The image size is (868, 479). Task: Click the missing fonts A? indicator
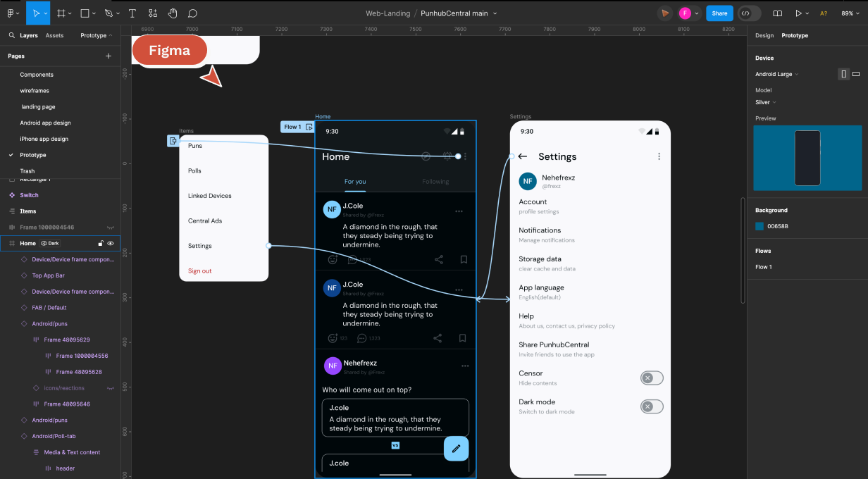[824, 13]
